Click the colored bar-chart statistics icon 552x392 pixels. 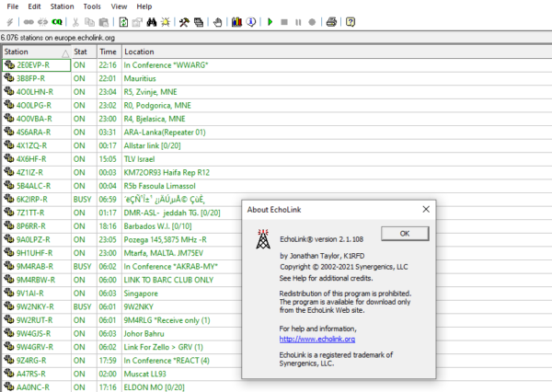pyautogui.click(x=237, y=22)
